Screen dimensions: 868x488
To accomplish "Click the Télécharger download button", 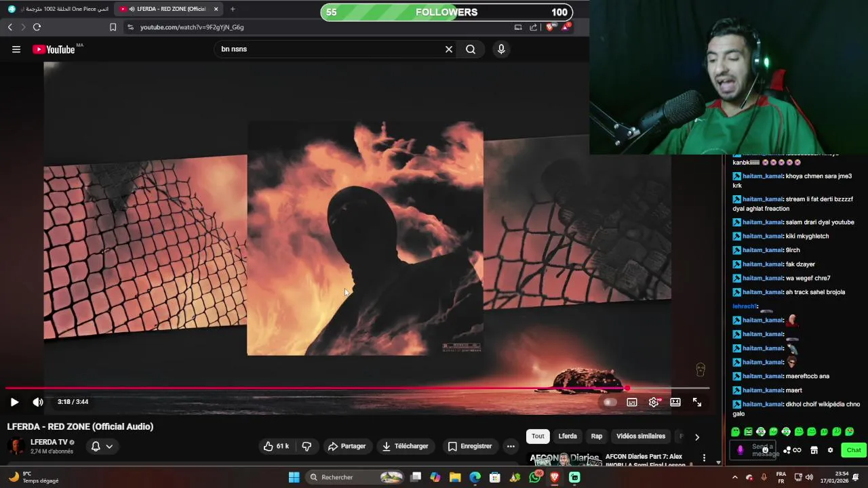I will point(405,446).
